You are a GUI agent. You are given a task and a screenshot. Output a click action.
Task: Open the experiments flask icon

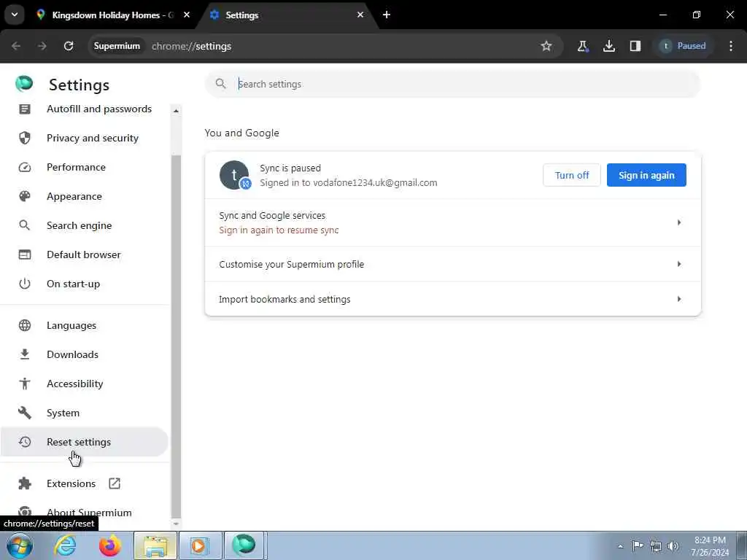(x=583, y=46)
